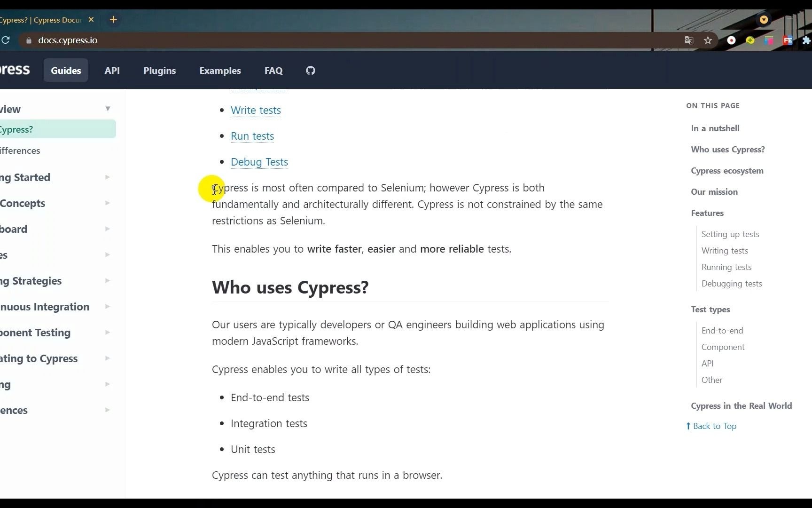Follow the 'Write tests' link
This screenshot has height=508, width=812.
[256, 110]
